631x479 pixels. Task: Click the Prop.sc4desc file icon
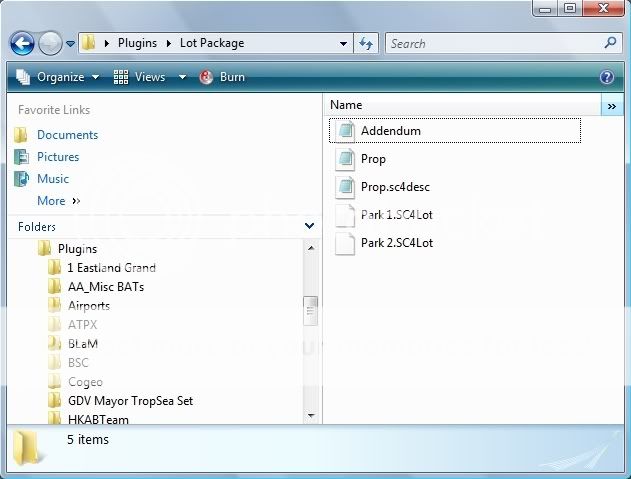click(x=345, y=186)
